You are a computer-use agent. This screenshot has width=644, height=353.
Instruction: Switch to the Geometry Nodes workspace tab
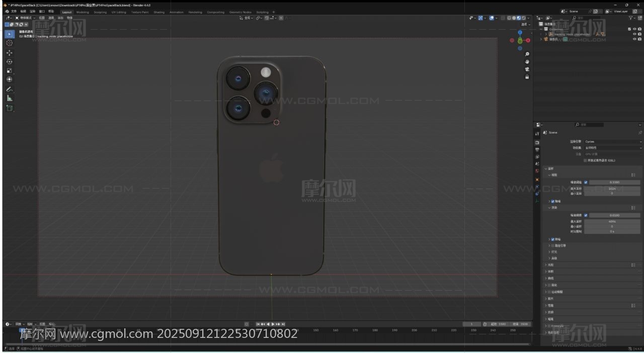pos(240,12)
